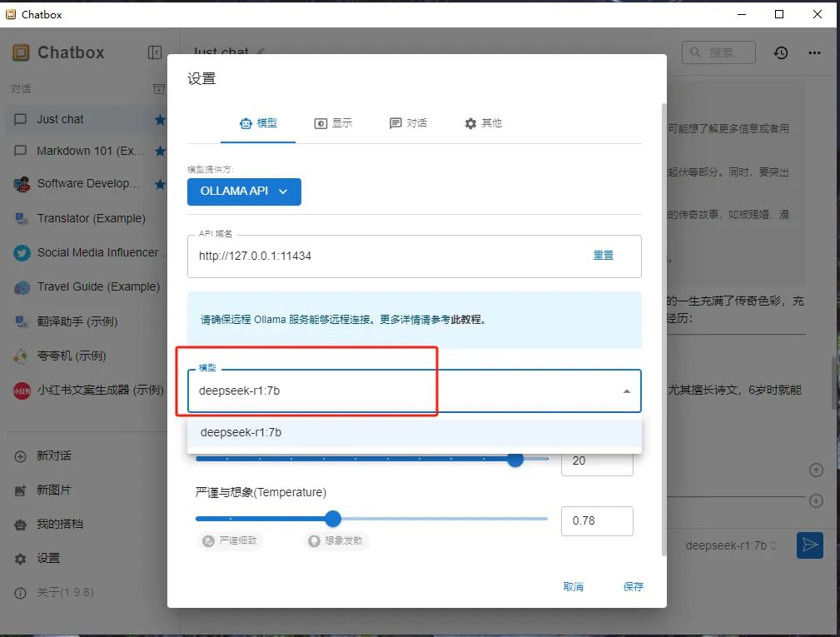Click the Social Media Influencer bird icon

click(22, 253)
